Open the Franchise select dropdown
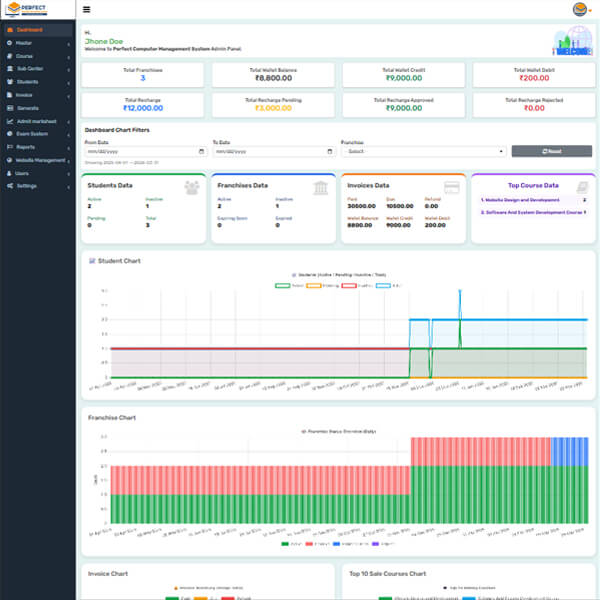Viewport: 600px width, 600px height. 423,151
